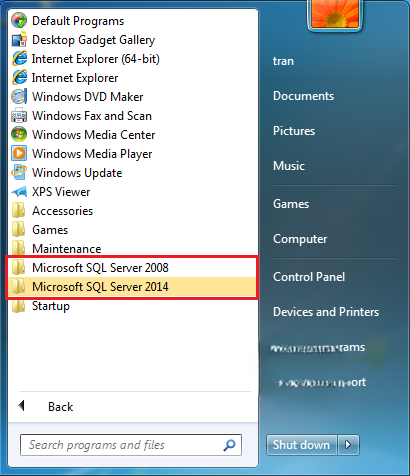The height and width of the screenshot is (476, 410).
Task: Open Music from the right pane
Action: pyautogui.click(x=289, y=166)
